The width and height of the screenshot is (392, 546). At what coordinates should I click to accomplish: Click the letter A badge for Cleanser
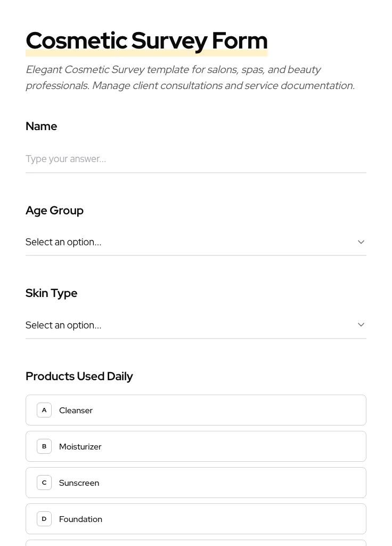44,410
